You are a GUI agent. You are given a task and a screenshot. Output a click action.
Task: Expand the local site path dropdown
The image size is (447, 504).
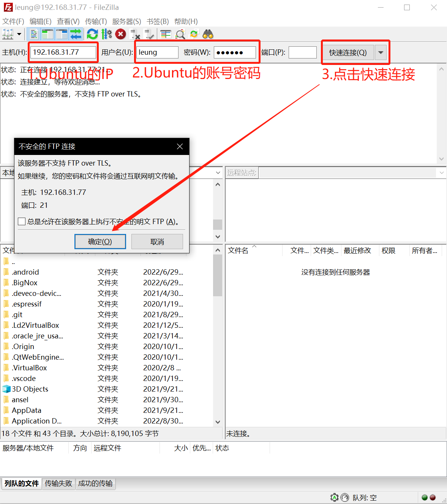218,173
